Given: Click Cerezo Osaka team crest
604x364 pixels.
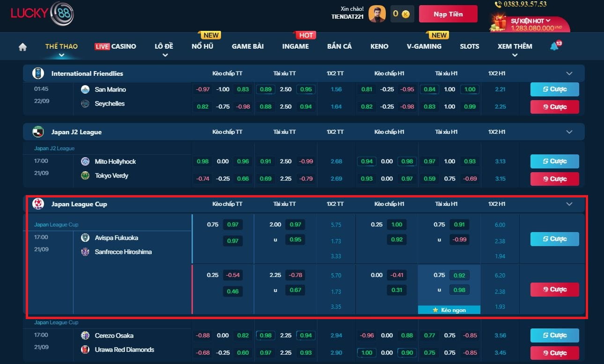Looking at the screenshot, I should tap(85, 335).
